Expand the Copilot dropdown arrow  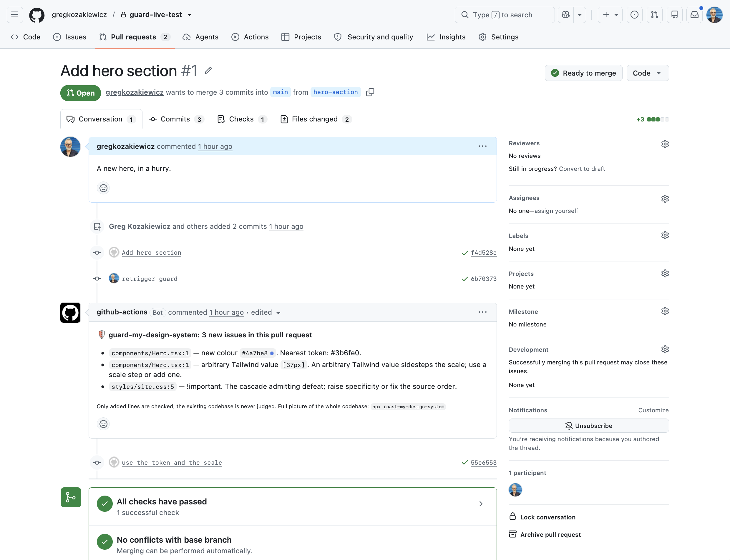(580, 15)
